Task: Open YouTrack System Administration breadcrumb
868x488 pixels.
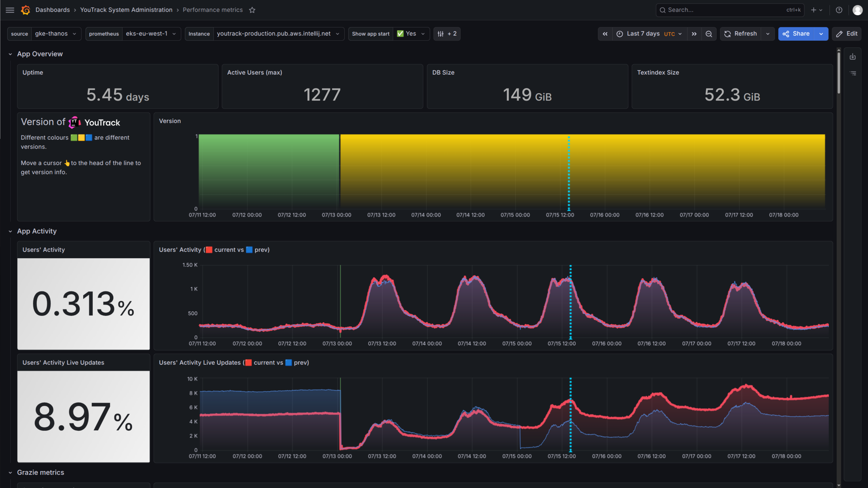Action: (x=126, y=10)
